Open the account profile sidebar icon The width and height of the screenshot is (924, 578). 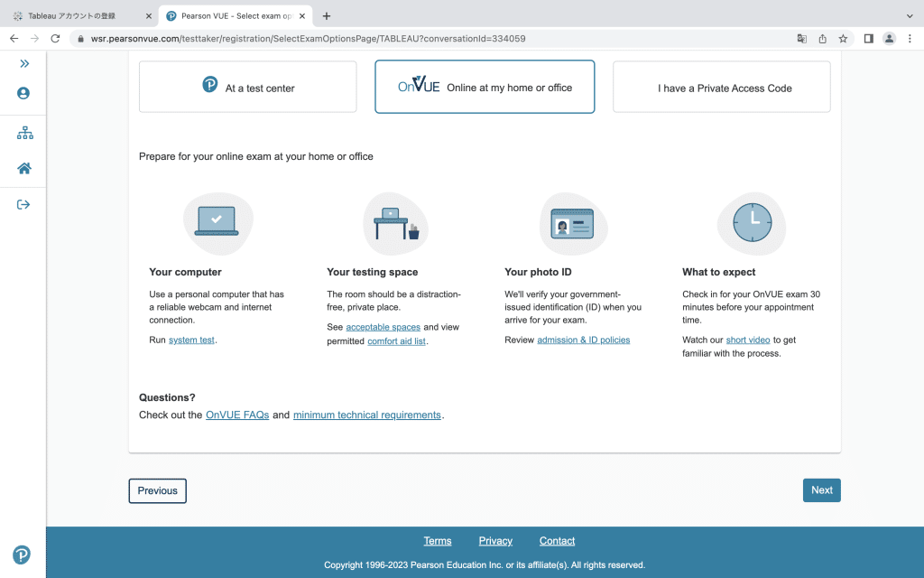point(23,93)
